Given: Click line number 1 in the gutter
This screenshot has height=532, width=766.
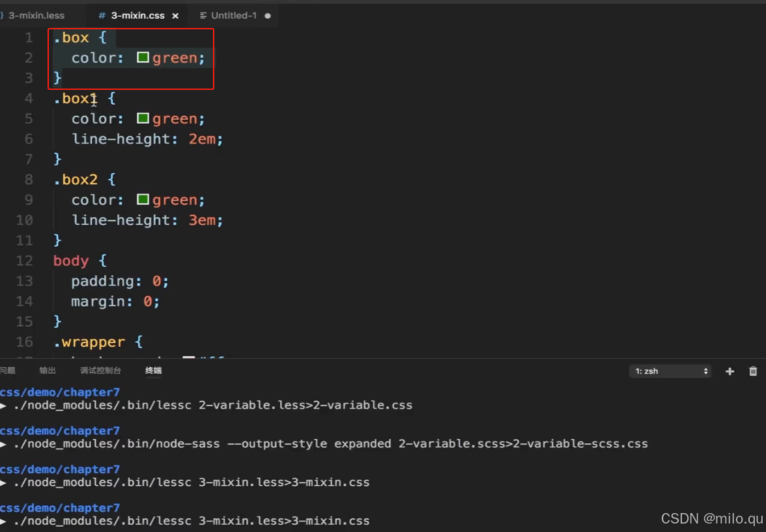Looking at the screenshot, I should pyautogui.click(x=29, y=38).
